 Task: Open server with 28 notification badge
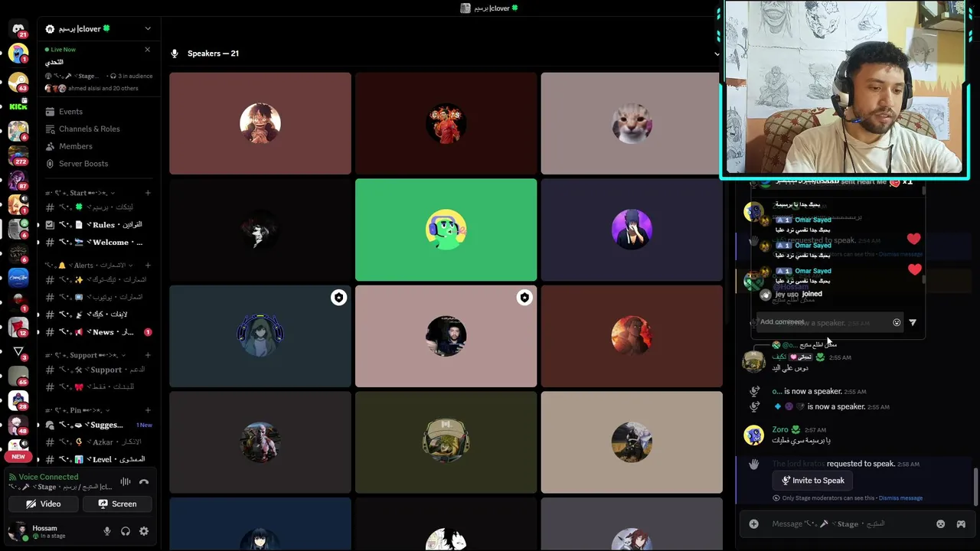click(18, 400)
